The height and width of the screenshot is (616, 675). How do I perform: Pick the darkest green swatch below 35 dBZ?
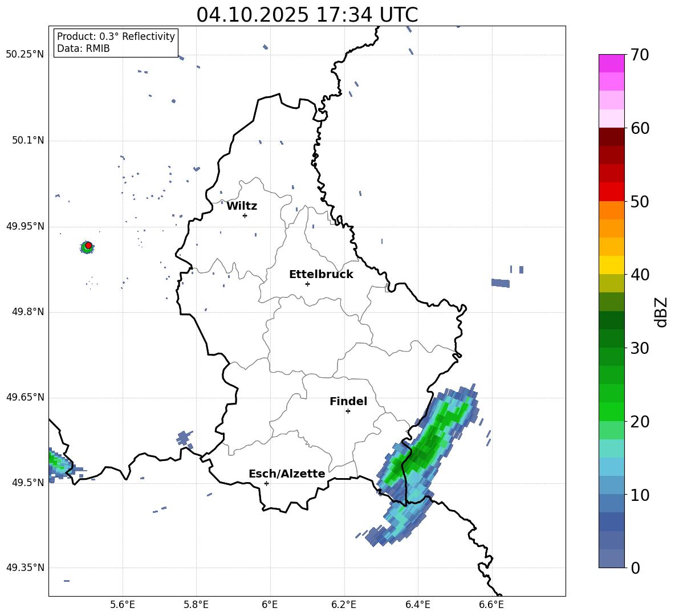611,320
